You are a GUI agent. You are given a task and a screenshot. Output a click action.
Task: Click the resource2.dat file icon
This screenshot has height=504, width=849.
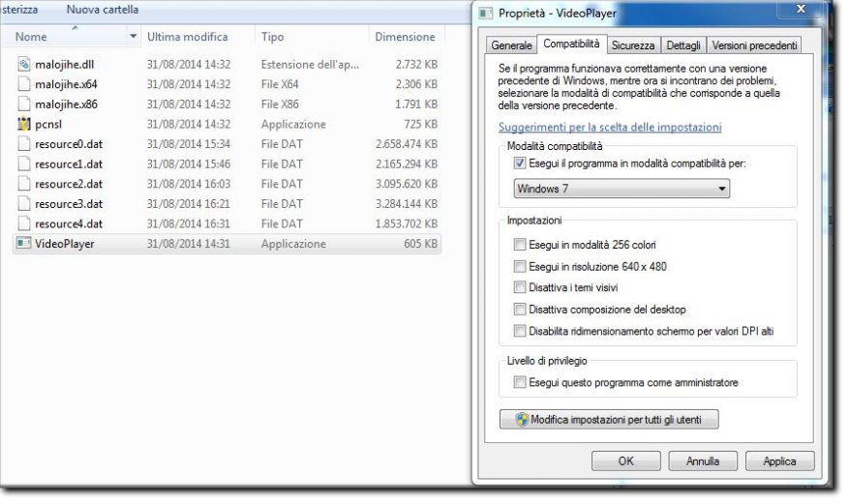click(24, 185)
